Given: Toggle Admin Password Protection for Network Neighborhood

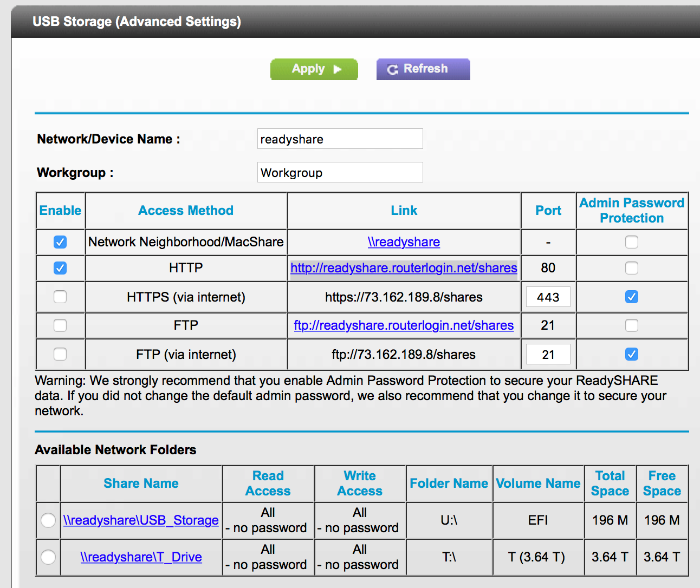Looking at the screenshot, I should pyautogui.click(x=632, y=242).
